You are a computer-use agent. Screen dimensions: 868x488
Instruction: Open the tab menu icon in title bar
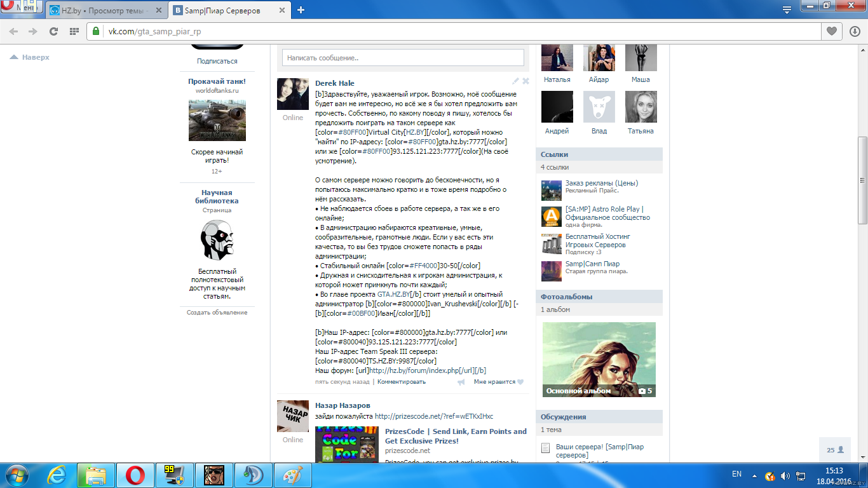[x=787, y=10]
